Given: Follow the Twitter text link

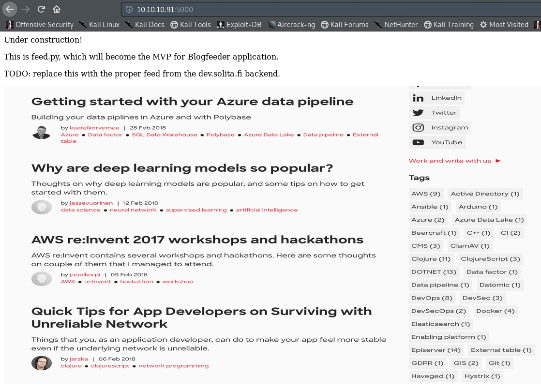Looking at the screenshot, I should click(x=444, y=113).
